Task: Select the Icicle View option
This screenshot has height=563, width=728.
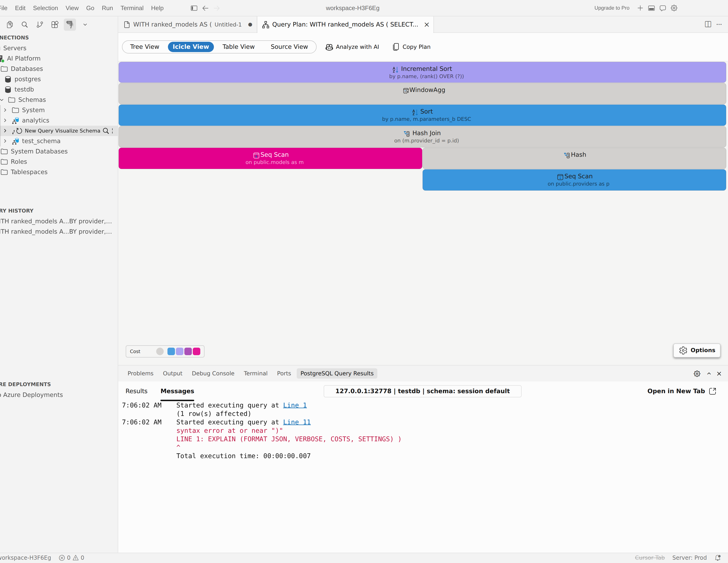Action: coord(191,47)
